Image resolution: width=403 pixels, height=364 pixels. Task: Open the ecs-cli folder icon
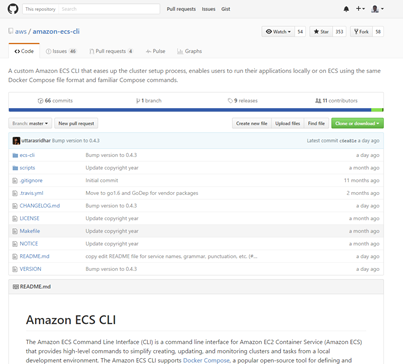pyautogui.click(x=15, y=155)
